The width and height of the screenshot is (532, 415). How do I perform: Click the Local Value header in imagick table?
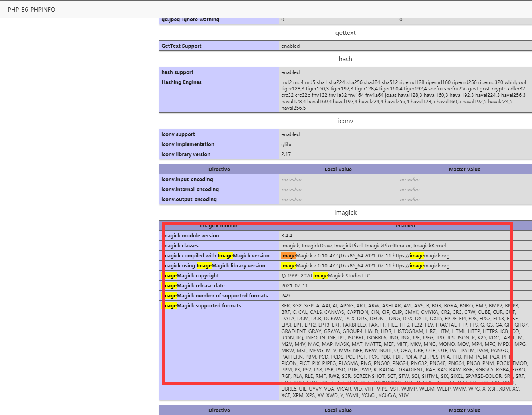338,411
